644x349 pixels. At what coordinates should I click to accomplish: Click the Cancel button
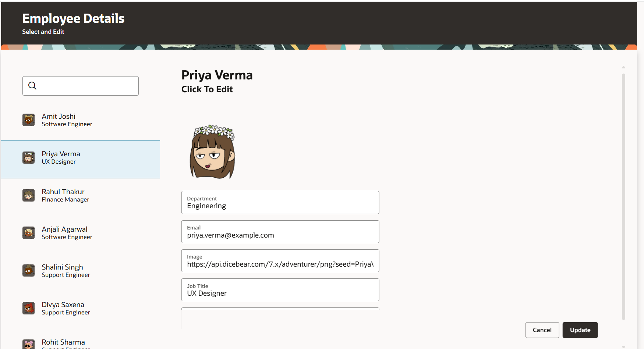click(542, 330)
